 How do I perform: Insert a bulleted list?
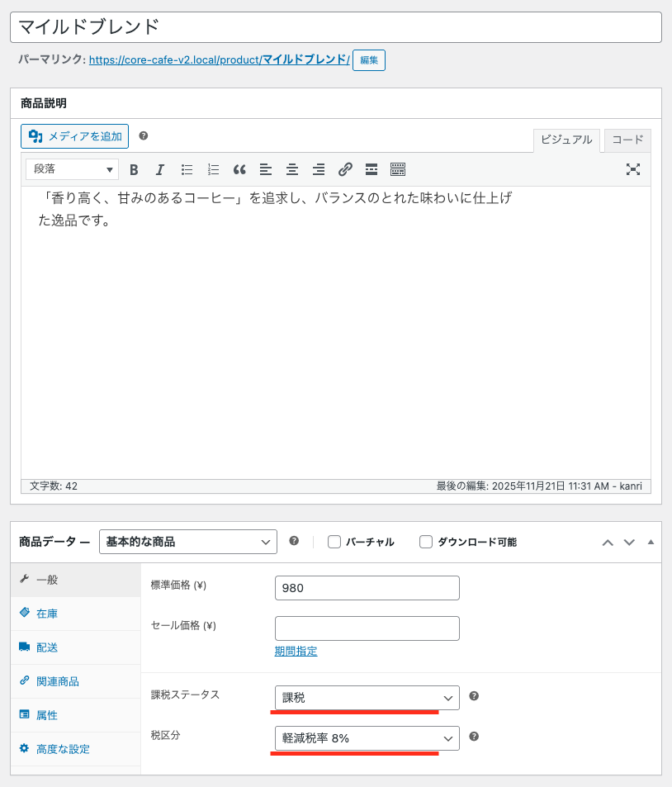coord(187,169)
